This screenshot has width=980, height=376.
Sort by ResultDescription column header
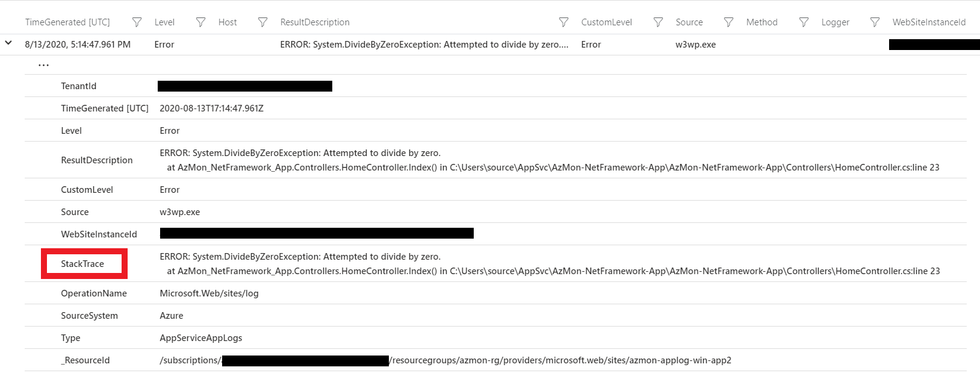315,22
